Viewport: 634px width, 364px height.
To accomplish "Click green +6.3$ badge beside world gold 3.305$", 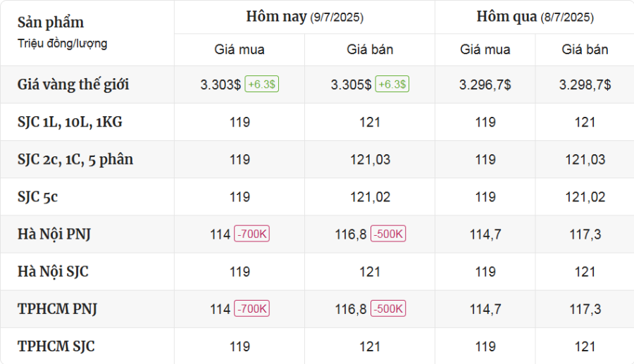I will click(392, 84).
